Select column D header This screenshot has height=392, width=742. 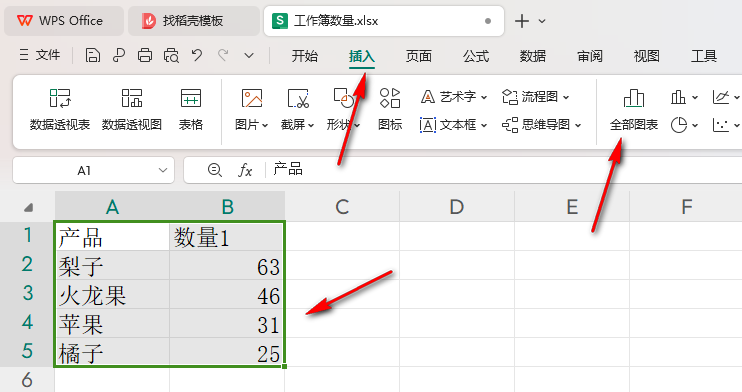coord(457,206)
